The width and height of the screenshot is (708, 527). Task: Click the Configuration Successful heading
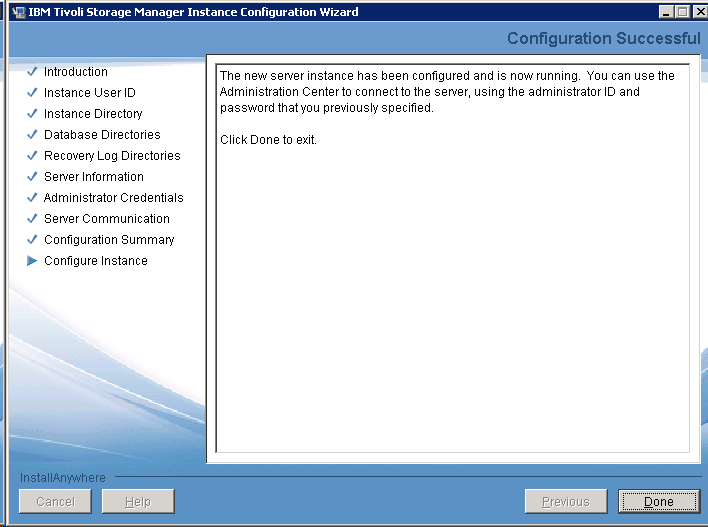(603, 39)
